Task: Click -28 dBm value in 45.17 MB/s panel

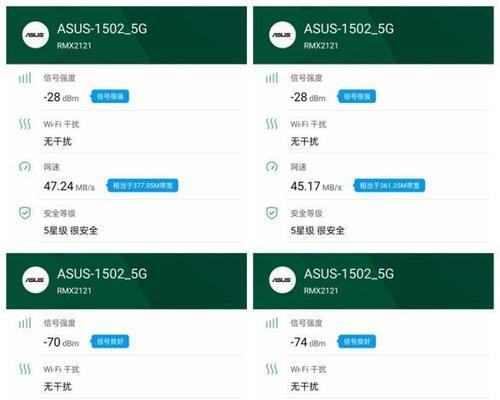Action: coord(308,97)
